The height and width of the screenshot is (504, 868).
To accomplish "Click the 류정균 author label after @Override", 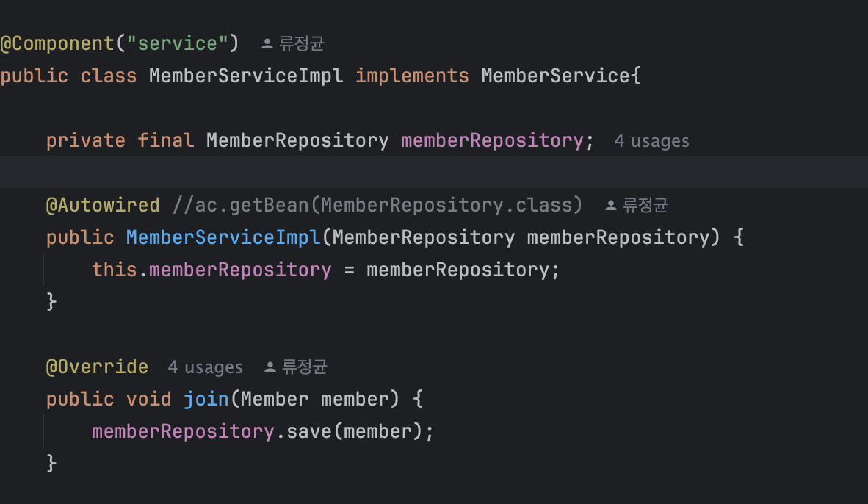I will [305, 367].
